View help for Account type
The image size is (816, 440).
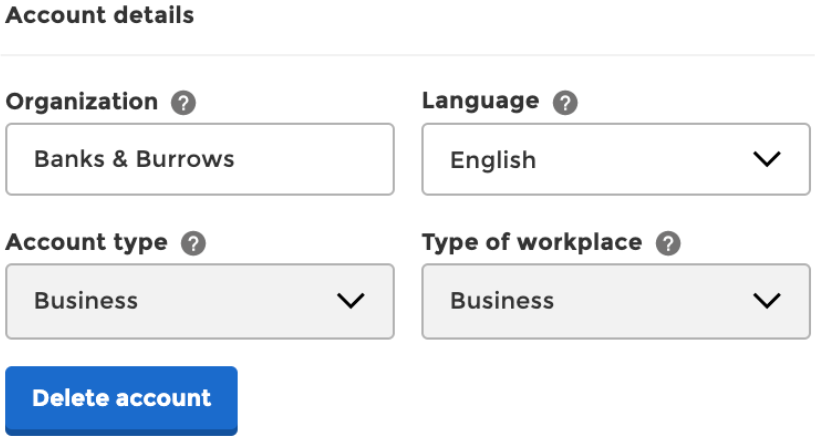[x=194, y=243]
